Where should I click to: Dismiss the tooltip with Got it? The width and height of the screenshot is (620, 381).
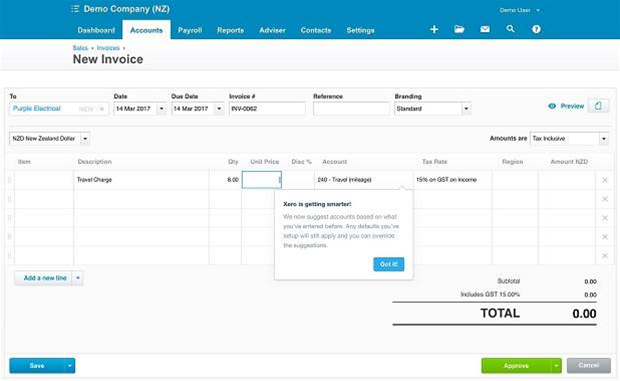click(x=389, y=264)
